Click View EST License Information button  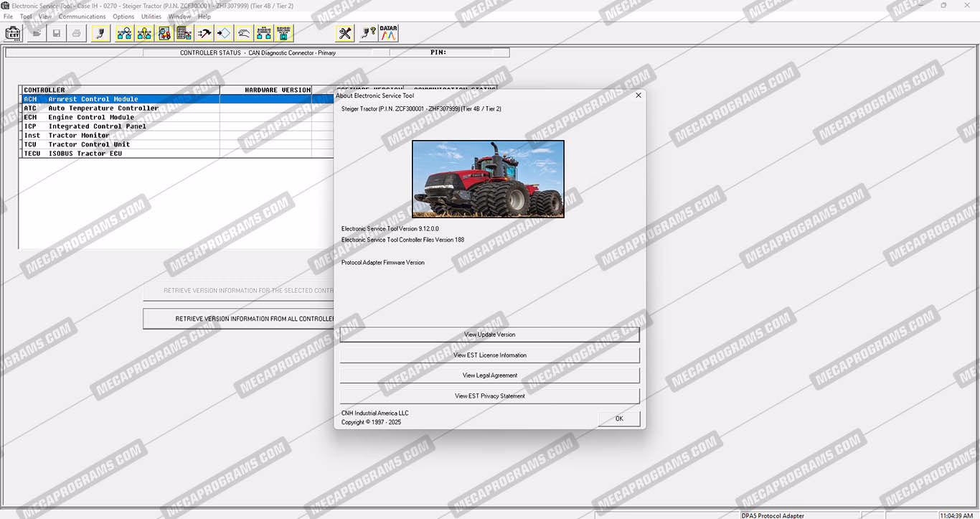pos(489,355)
